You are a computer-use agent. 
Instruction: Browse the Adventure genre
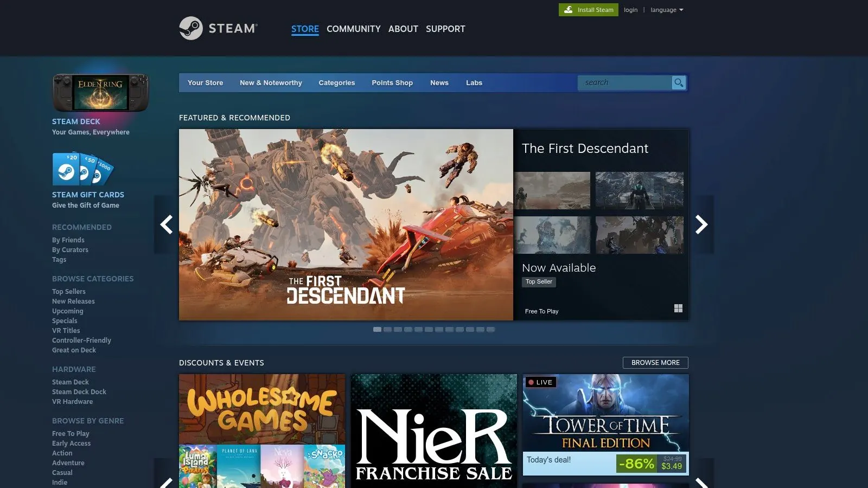(68, 463)
